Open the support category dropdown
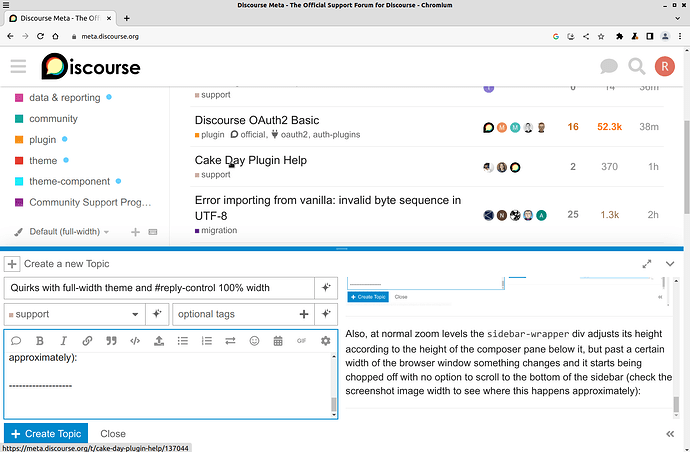The width and height of the screenshot is (690, 452). [75, 314]
